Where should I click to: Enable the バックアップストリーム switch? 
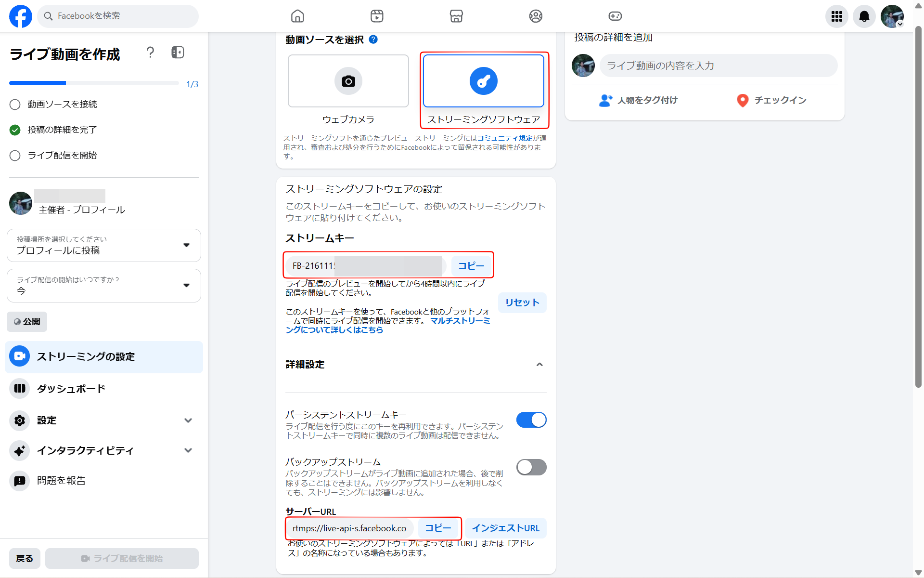coord(531,467)
